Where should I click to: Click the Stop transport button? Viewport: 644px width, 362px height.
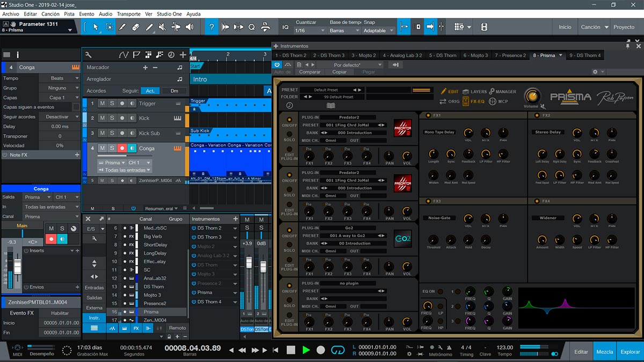click(x=291, y=350)
